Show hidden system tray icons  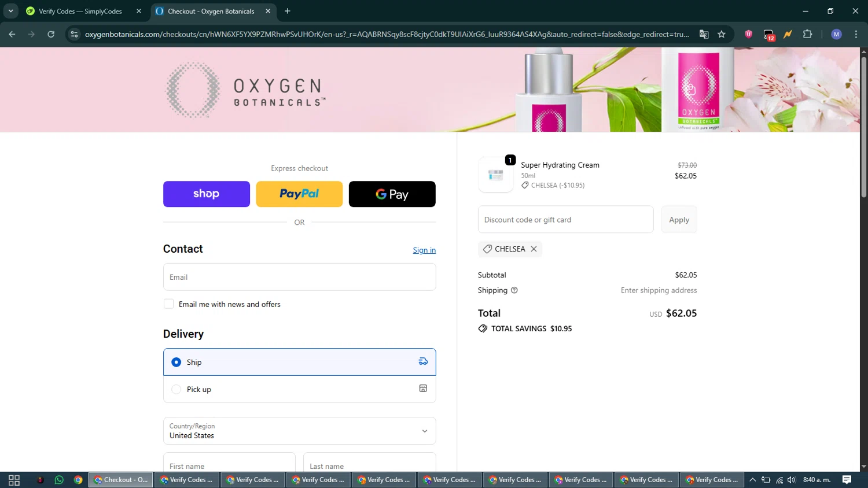pos(752,480)
